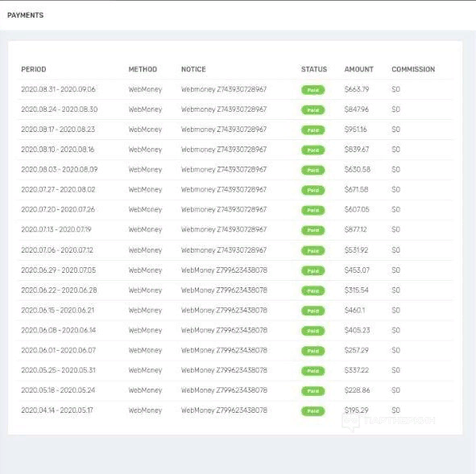Click the $531.92 amount
Screen dimensions: 476x474
[x=356, y=250]
